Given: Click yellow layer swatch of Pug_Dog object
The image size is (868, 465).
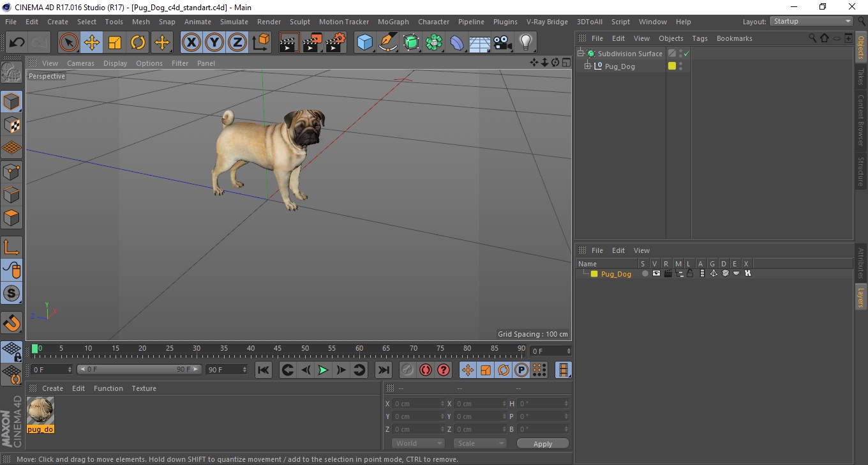Looking at the screenshot, I should 672,66.
